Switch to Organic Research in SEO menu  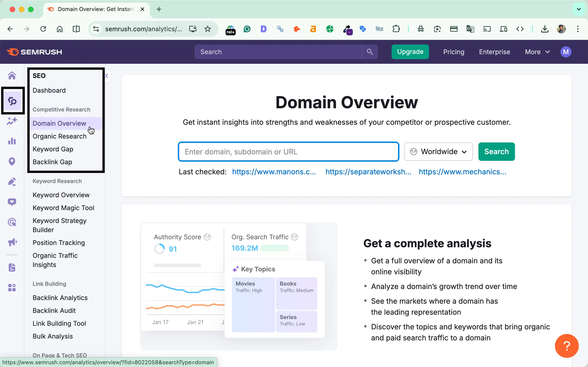59,136
